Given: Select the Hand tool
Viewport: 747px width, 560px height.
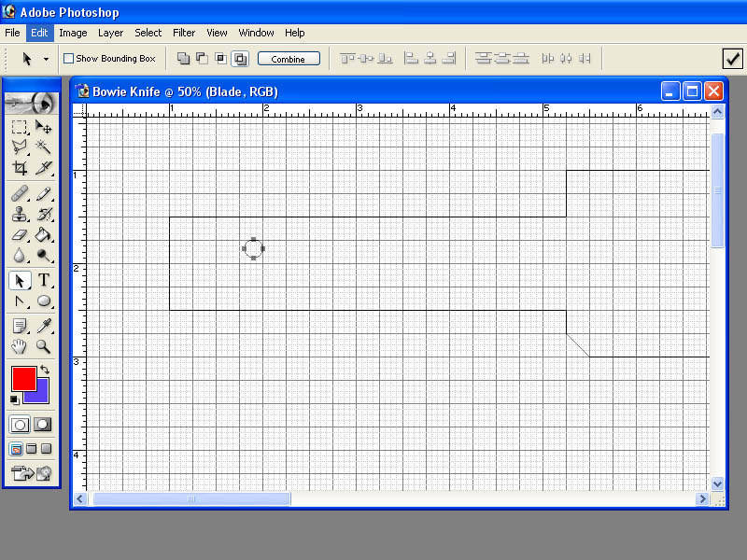Looking at the screenshot, I should pyautogui.click(x=20, y=346).
